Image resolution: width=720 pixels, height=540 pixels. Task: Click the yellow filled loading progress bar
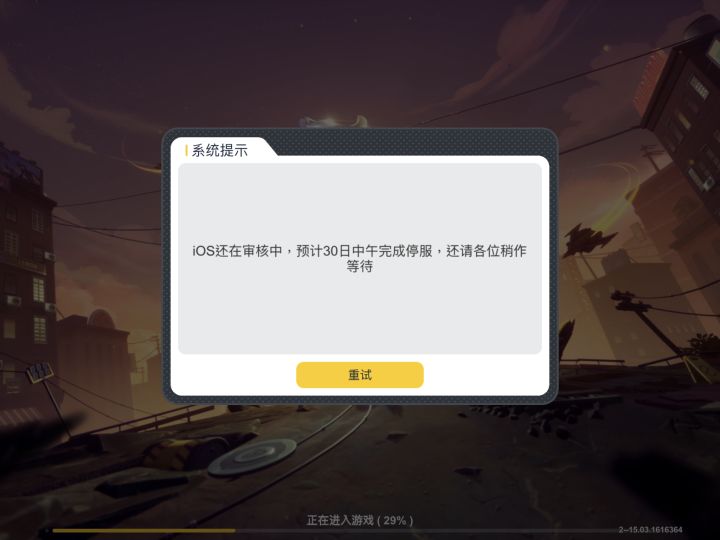click(143, 531)
